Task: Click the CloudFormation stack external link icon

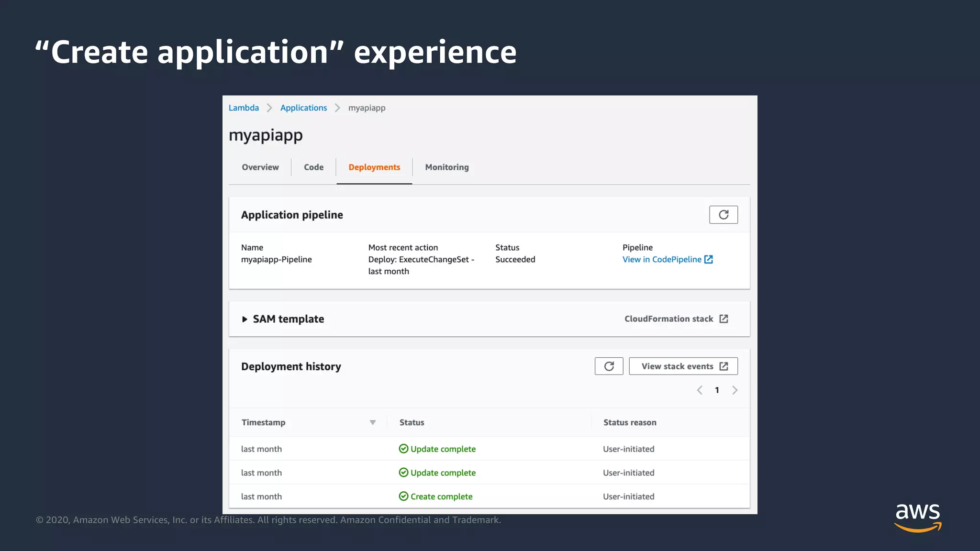Action: 724,319
